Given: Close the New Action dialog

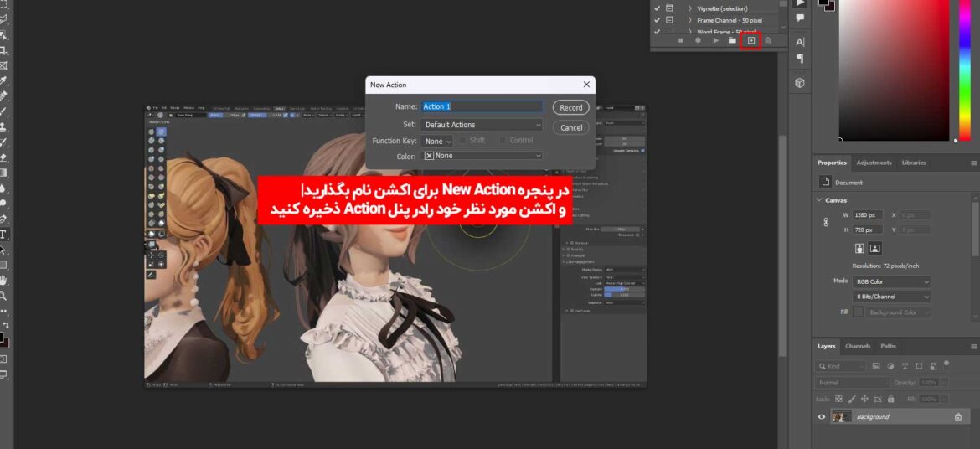Looking at the screenshot, I should tap(586, 85).
